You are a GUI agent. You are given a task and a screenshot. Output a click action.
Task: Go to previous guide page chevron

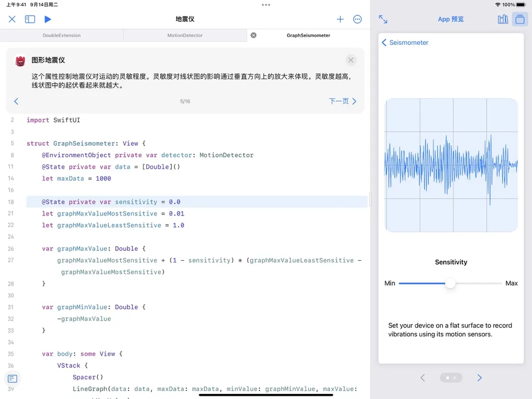(x=16, y=101)
